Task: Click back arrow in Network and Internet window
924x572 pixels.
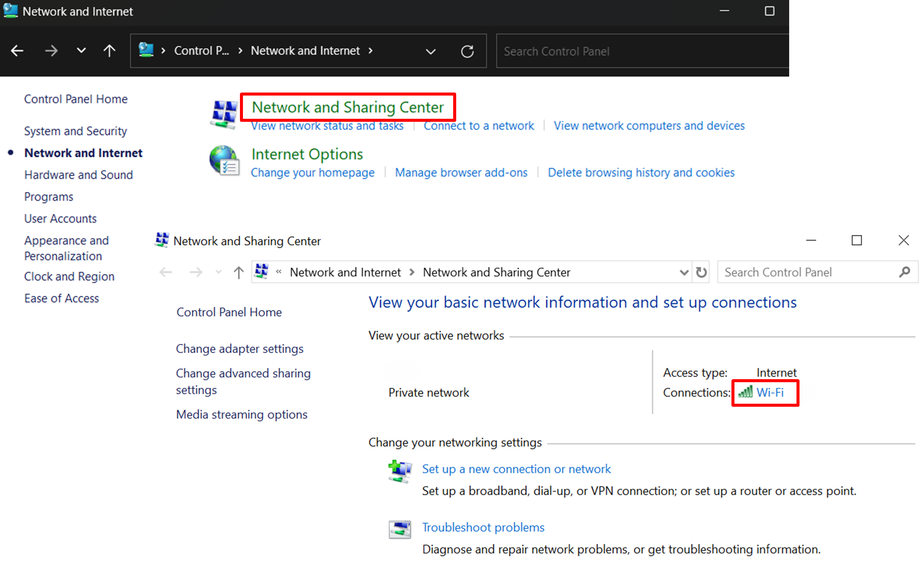Action: pos(17,51)
